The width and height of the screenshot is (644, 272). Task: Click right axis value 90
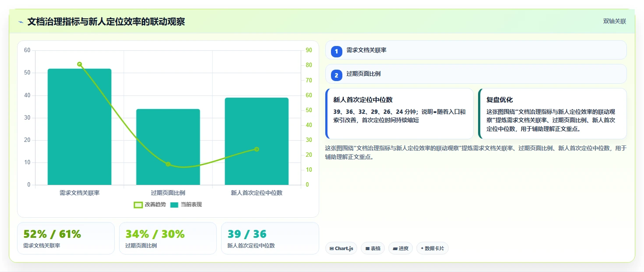309,50
